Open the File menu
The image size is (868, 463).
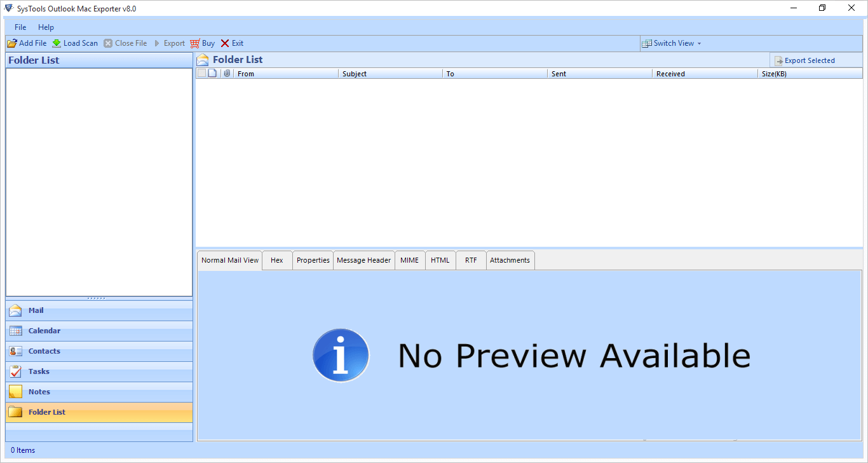click(x=20, y=27)
